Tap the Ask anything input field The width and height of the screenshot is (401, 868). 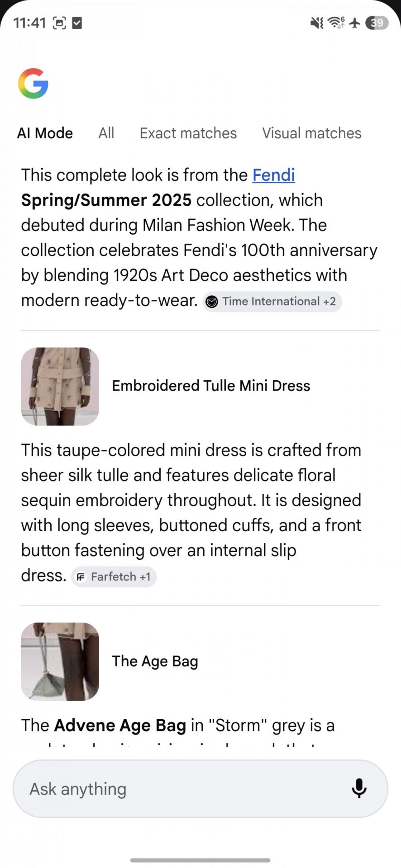(181, 789)
